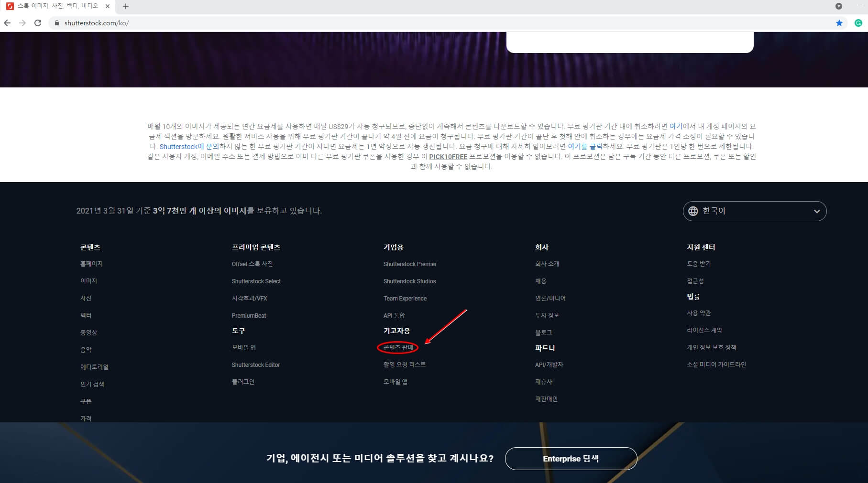The height and width of the screenshot is (483, 868).
Task: Click the globe icon in the language selector
Action: tap(693, 211)
